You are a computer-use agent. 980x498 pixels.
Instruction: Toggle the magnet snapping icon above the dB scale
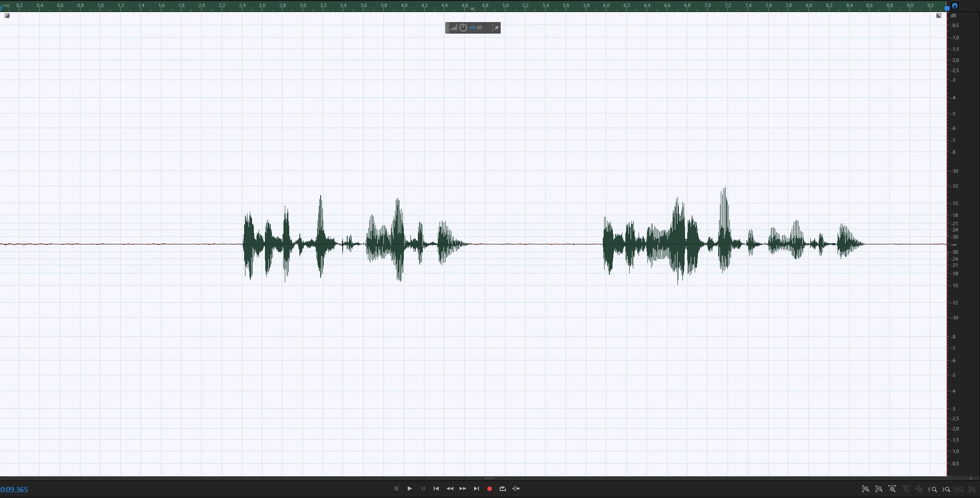click(x=955, y=6)
